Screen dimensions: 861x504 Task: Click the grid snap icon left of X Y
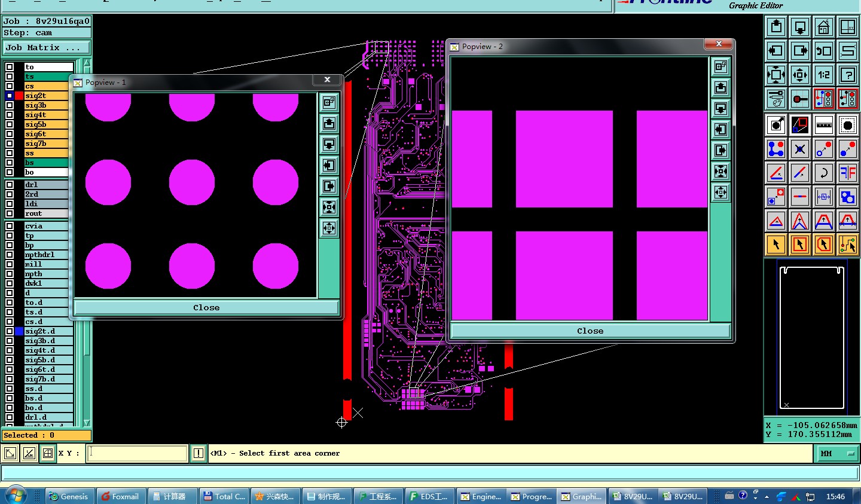coord(48,453)
